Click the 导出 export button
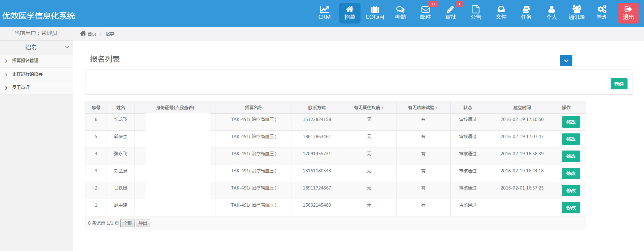Viewport: 644px width, 251px height. point(143,223)
